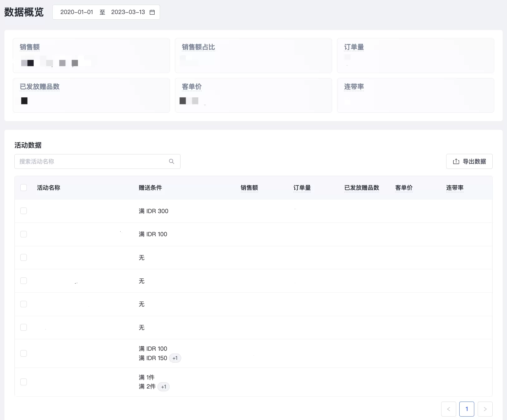The image size is (507, 420).
Task: Set the end date 2023-03-13
Action: click(x=128, y=12)
